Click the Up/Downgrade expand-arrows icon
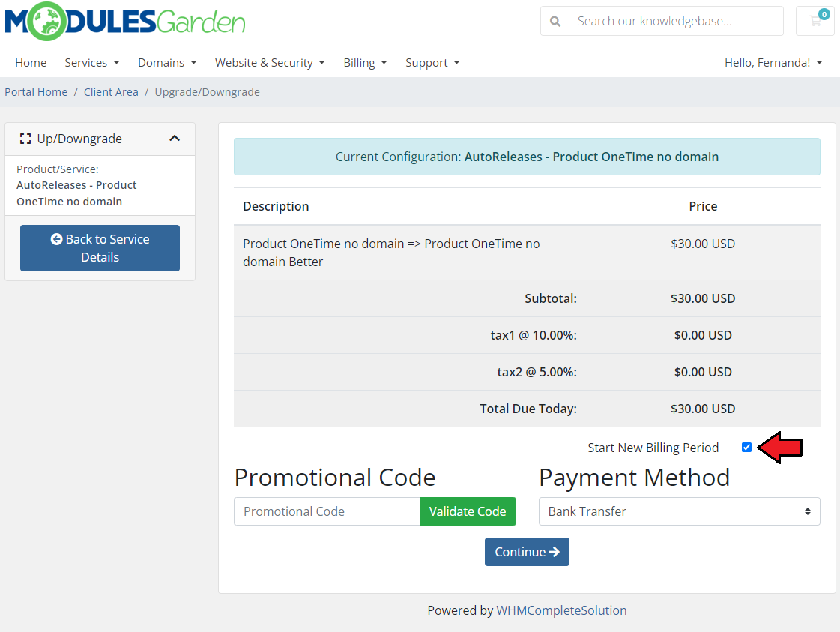Viewport: 840px width, 632px height. tap(25, 139)
